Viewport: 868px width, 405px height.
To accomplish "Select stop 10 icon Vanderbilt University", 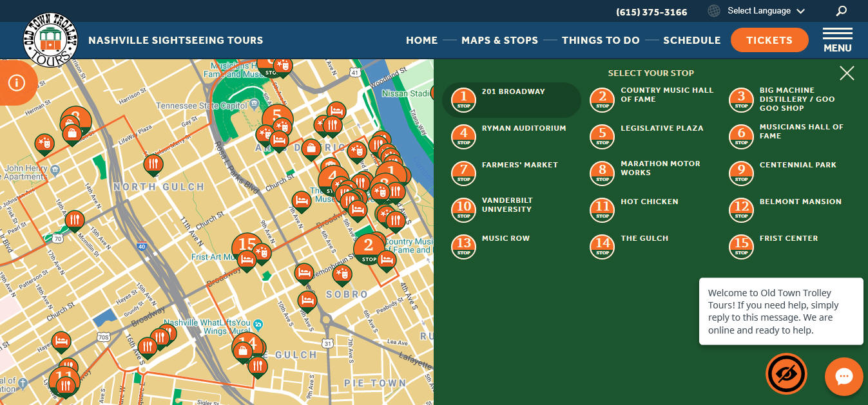I will coord(463,210).
